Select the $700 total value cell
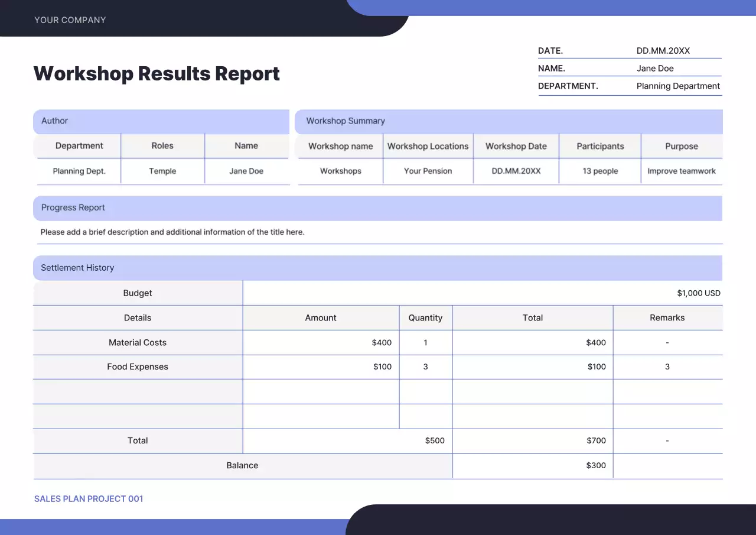This screenshot has width=756, height=535. (596, 441)
